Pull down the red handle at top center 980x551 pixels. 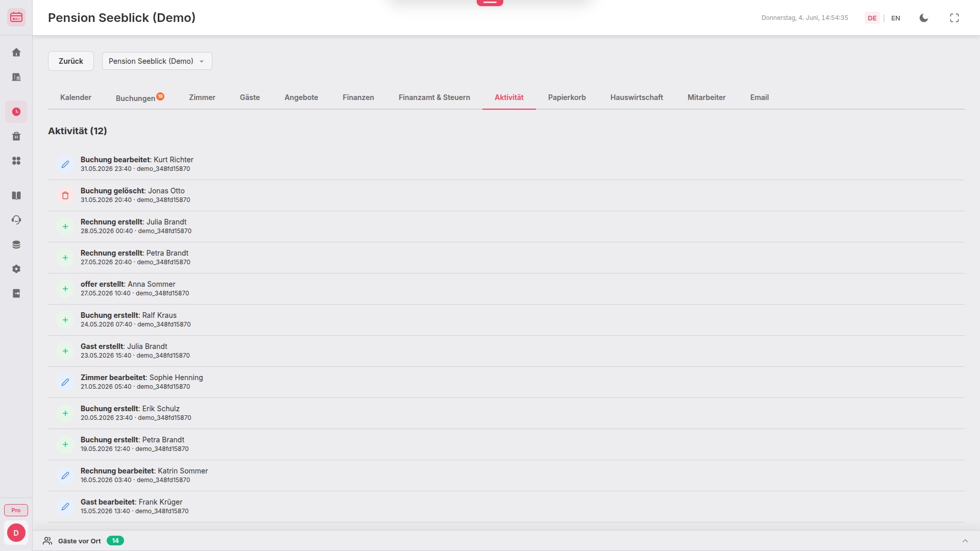point(490,3)
